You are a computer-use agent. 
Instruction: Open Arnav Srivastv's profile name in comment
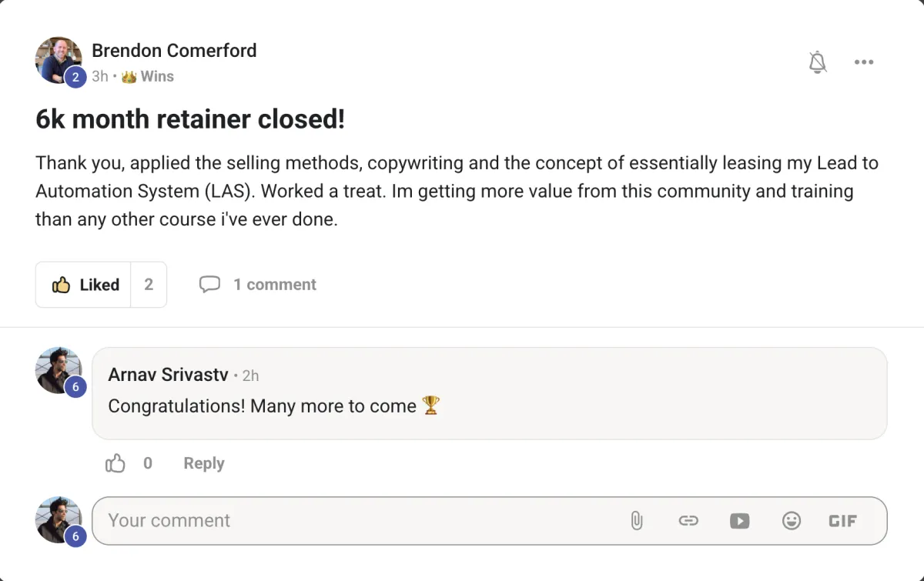click(x=168, y=375)
